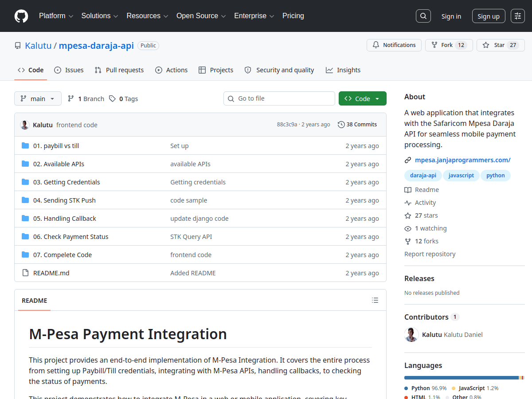This screenshot has width=532, height=399.
Task: Switch to Security and quality tab
Action: click(x=279, y=70)
